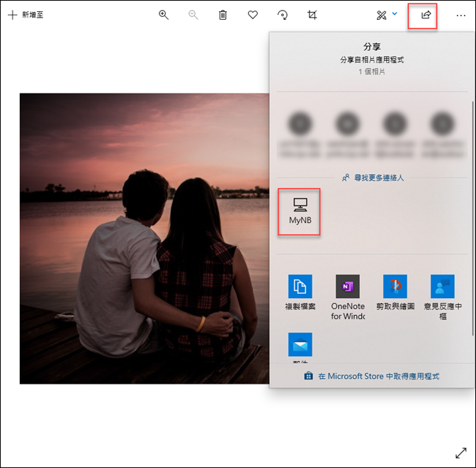Expand the edit tools dropdown arrow
The image size is (476, 468).
coord(395,13)
